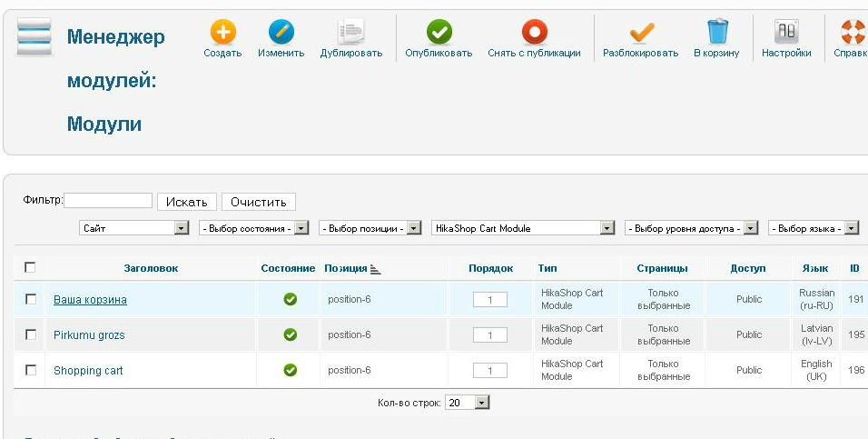Click the order field for Pirkumu grozs
This screenshot has height=439, width=868.
(x=490, y=335)
